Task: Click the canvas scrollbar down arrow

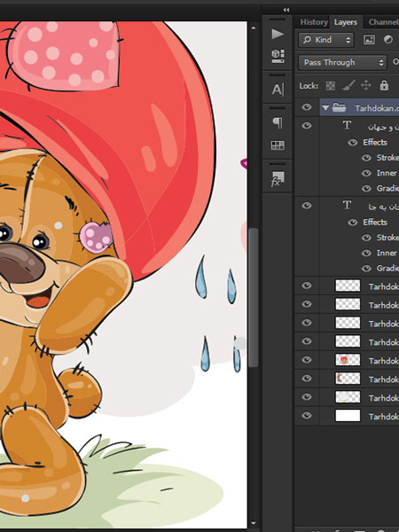Action: pyautogui.click(x=253, y=523)
